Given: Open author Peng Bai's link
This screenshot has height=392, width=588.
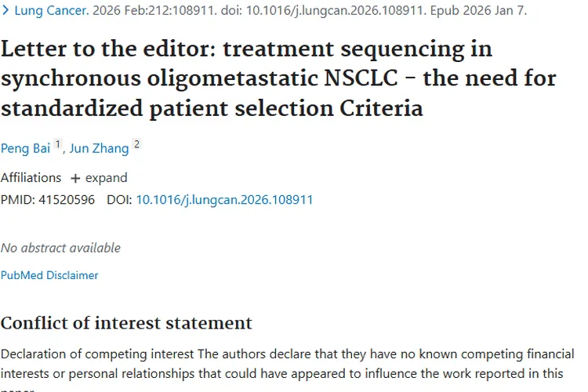Looking at the screenshot, I should (x=25, y=148).
